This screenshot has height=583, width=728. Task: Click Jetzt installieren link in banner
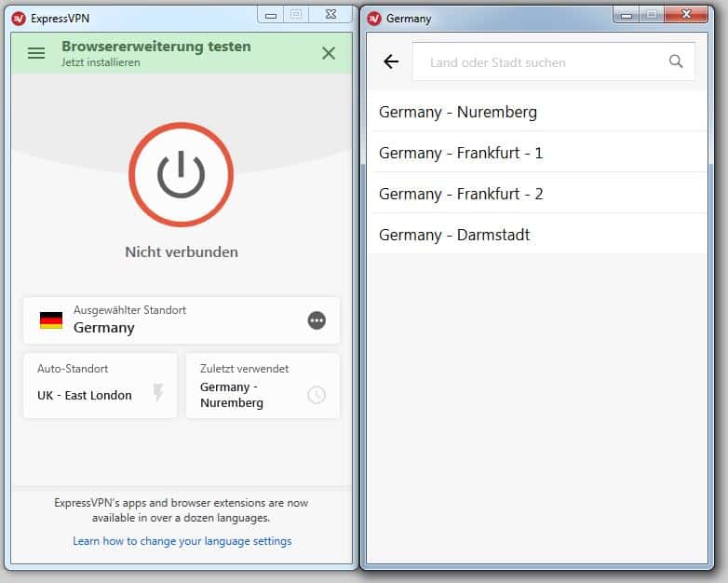(101, 62)
